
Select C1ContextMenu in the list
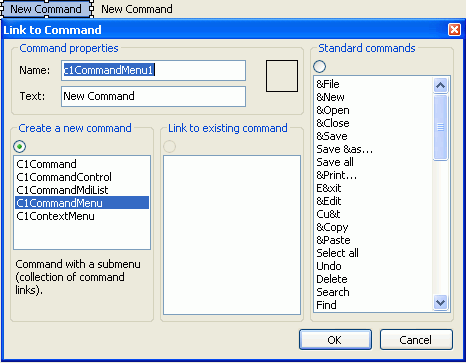(82, 216)
